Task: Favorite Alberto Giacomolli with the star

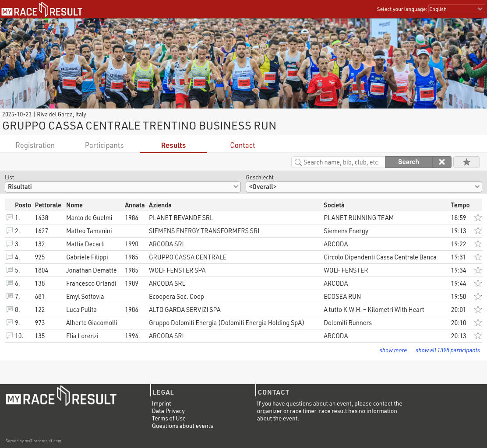Action: (x=478, y=322)
